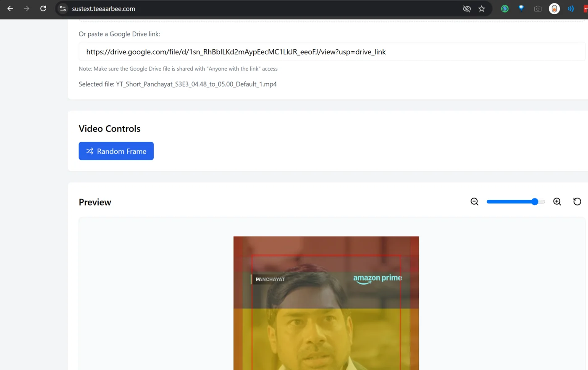Click the crossed-eye tracking icon in address bar
This screenshot has width=588, height=370.
[467, 8]
